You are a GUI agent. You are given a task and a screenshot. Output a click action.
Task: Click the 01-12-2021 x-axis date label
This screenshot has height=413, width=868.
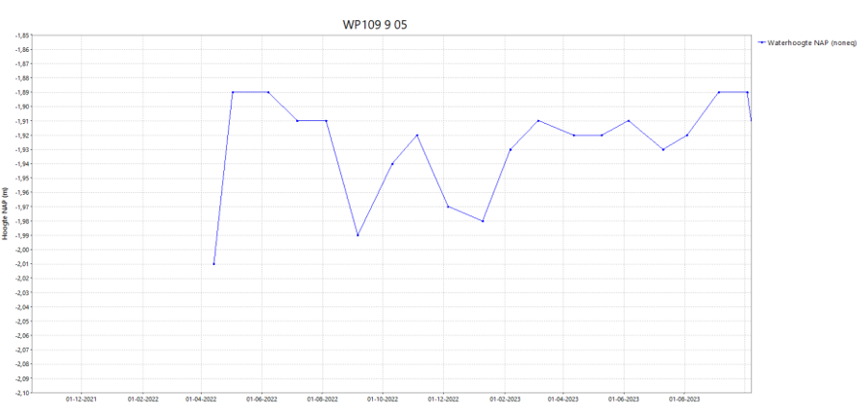pyautogui.click(x=81, y=399)
